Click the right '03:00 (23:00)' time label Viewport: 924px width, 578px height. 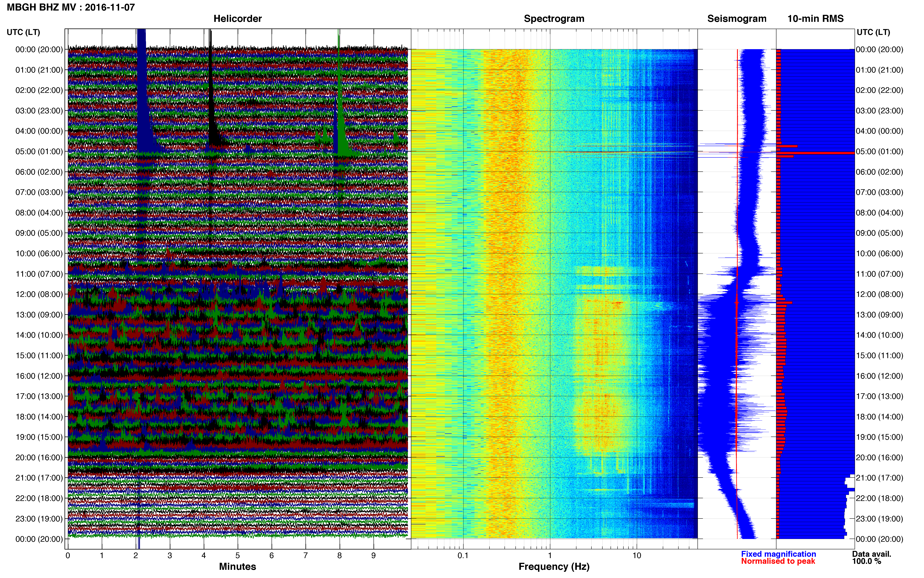coord(879,111)
